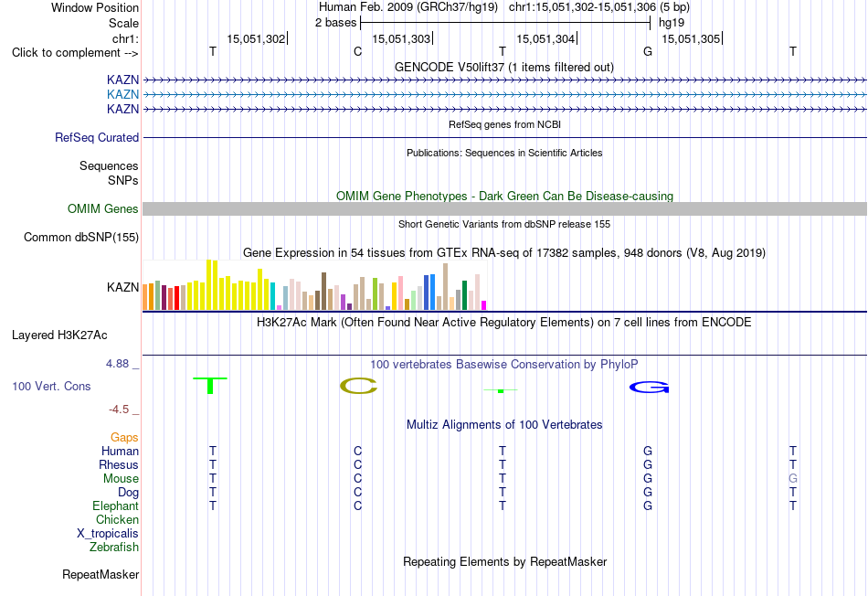Viewport: 868px width, 596px height.
Task: Click position label 15,051,302 in the ruler
Action: pos(256,38)
